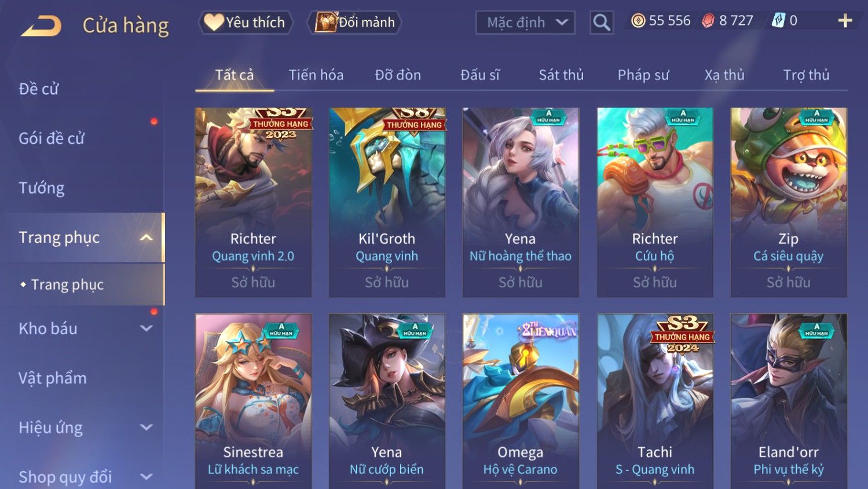Open Yêu thích heart favorites

tap(246, 23)
